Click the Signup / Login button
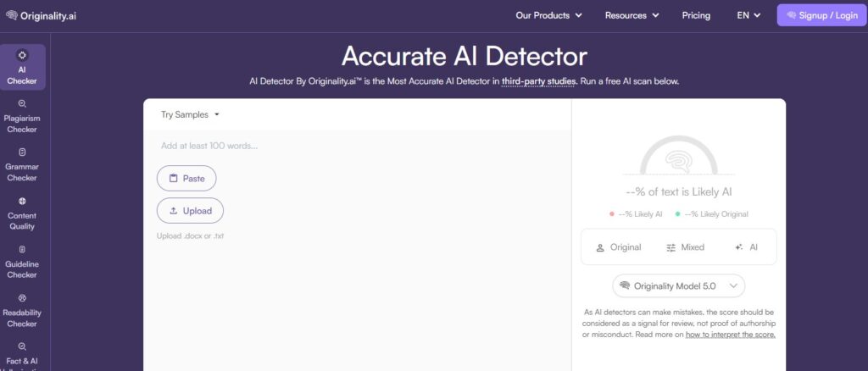868x371 pixels. 821,15
